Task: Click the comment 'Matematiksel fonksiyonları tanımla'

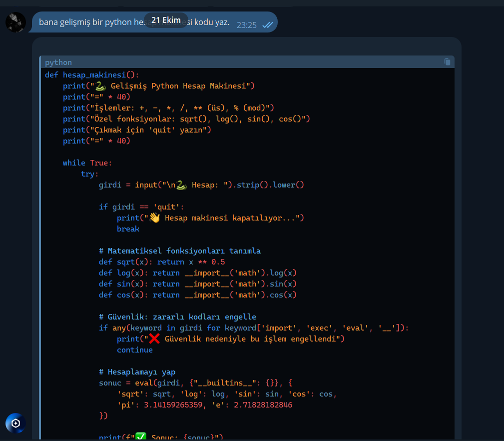Action: 180,251
